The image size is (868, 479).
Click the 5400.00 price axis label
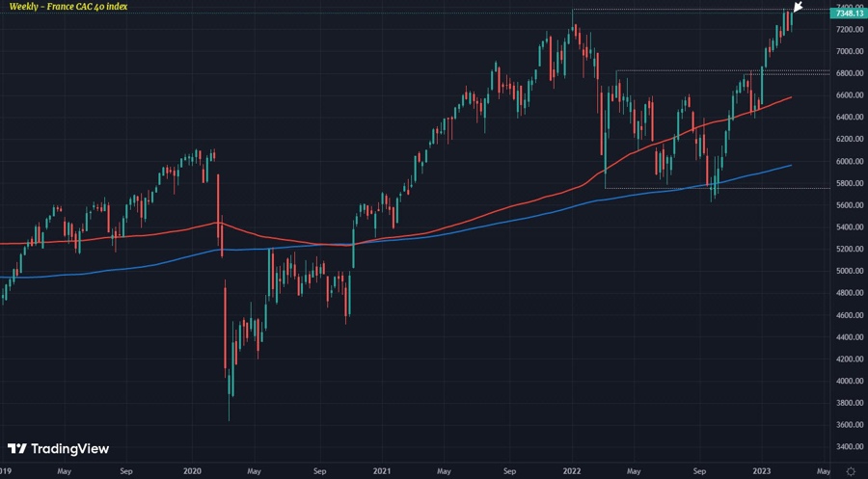click(x=851, y=227)
